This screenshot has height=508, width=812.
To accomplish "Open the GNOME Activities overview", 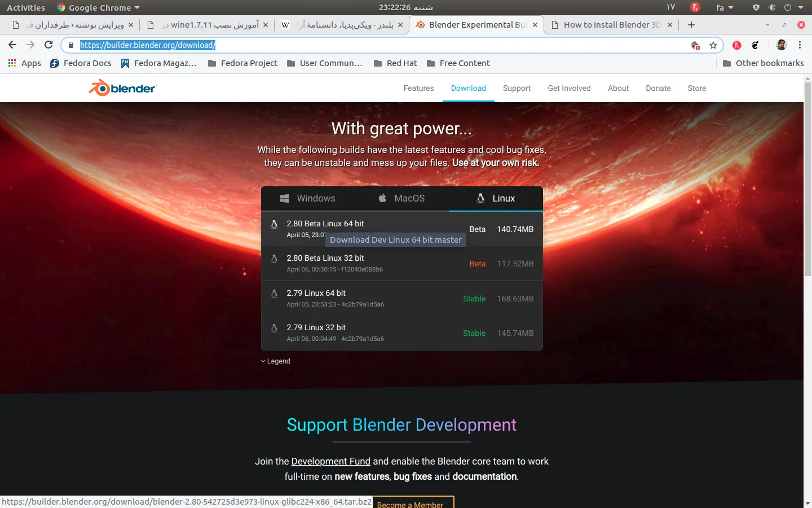I will (26, 7).
